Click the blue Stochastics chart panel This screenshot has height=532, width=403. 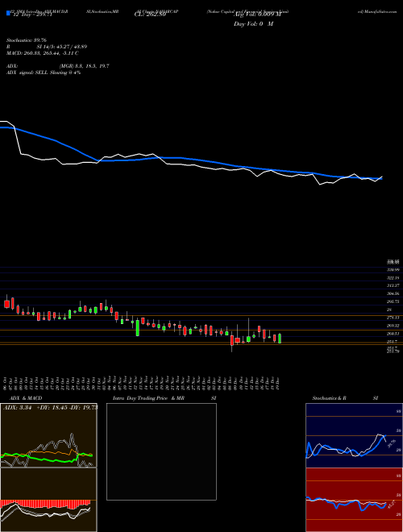click(354, 435)
